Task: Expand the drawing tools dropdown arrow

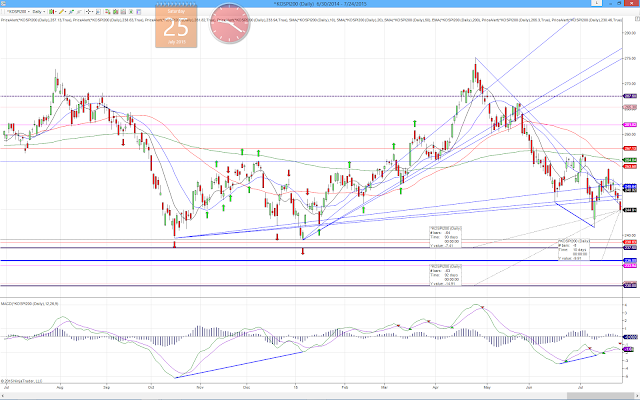Action: (66, 12)
